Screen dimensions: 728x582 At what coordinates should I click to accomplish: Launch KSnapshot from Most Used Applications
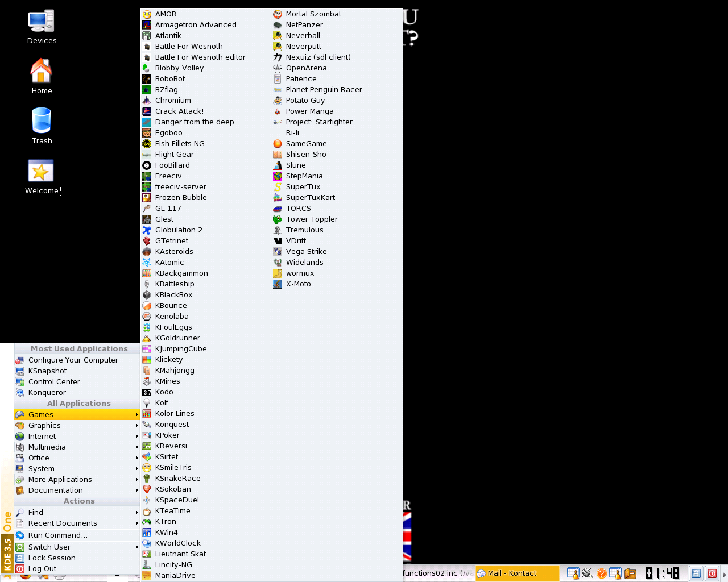[77, 371]
